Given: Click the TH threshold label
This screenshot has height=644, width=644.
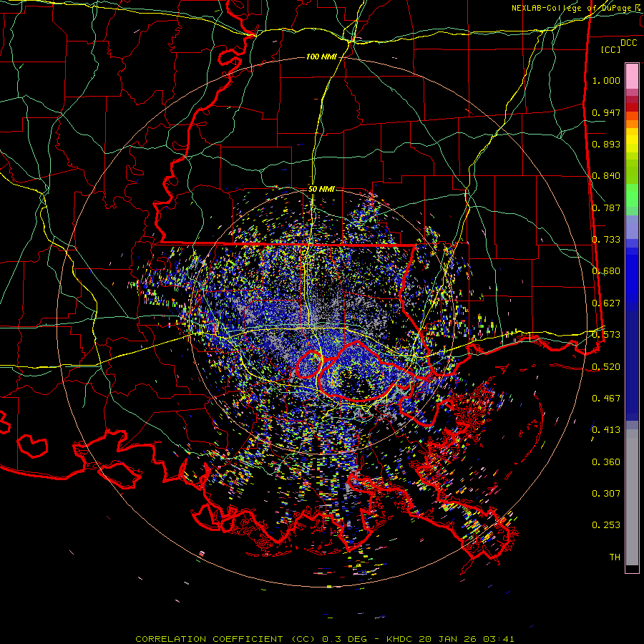Looking at the screenshot, I should (x=615, y=557).
